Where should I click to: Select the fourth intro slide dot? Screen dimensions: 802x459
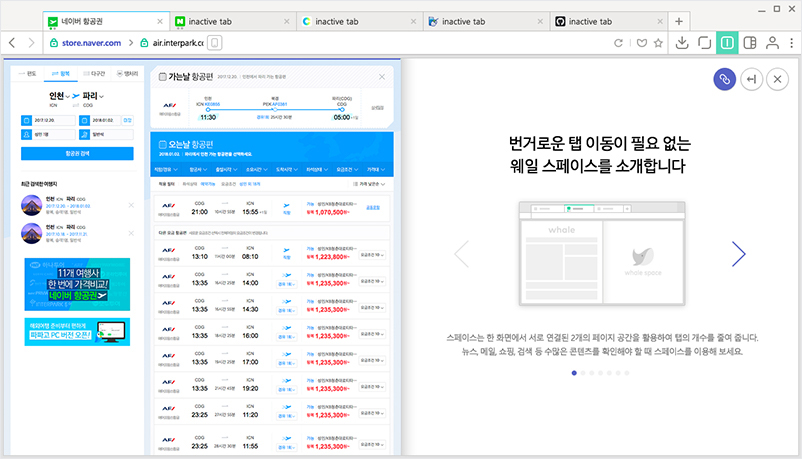click(600, 373)
